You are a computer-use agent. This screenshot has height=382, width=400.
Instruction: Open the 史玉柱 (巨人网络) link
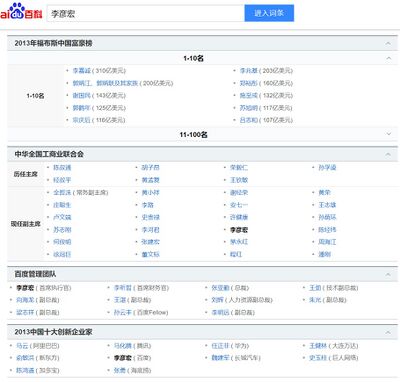pos(318,358)
